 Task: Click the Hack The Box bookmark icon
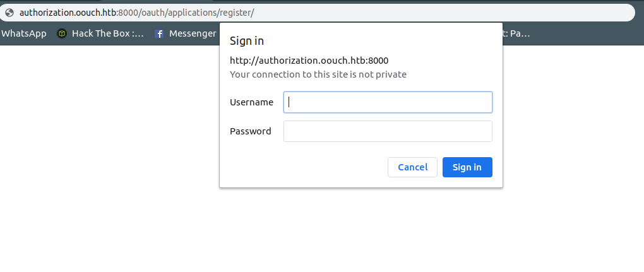click(x=62, y=34)
